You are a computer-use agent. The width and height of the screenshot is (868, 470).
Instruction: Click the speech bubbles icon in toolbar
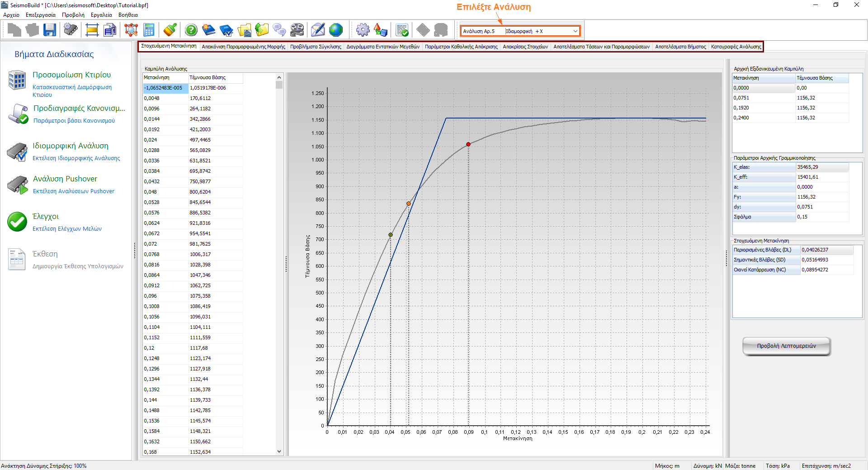tap(279, 30)
